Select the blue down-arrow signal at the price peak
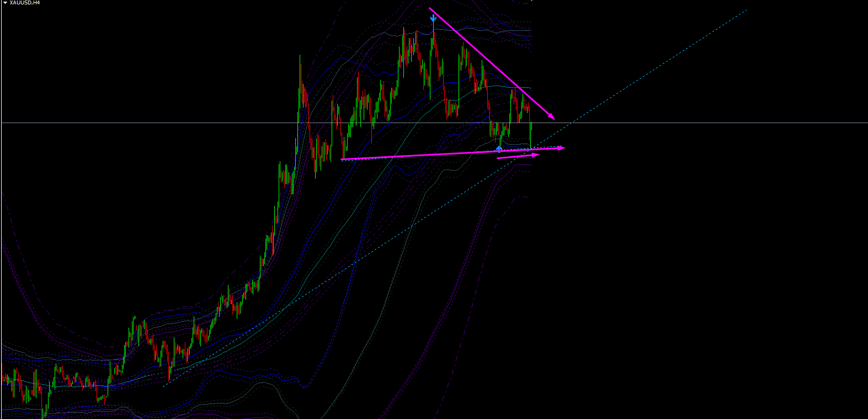868x419 pixels. pyautogui.click(x=433, y=19)
